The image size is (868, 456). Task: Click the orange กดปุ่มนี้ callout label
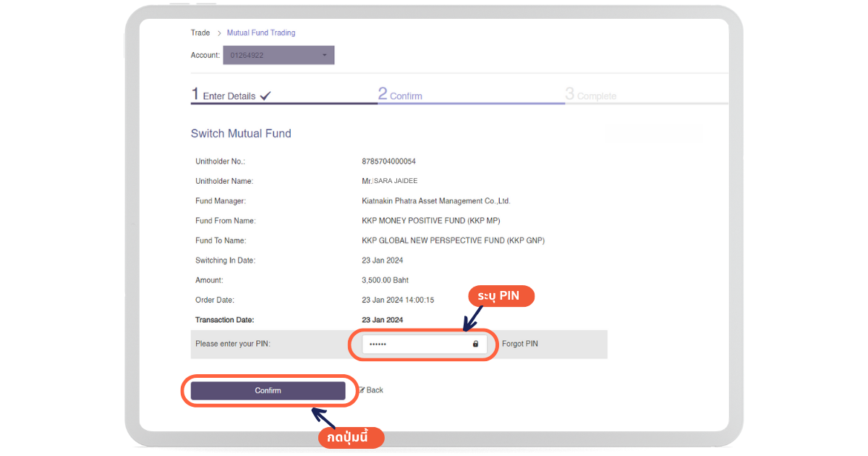351,438
